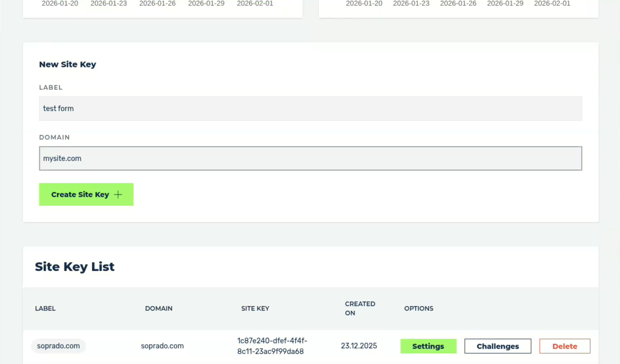Click the SITE KEY column header
Viewport: 620px width, 364px height.
(x=255, y=308)
